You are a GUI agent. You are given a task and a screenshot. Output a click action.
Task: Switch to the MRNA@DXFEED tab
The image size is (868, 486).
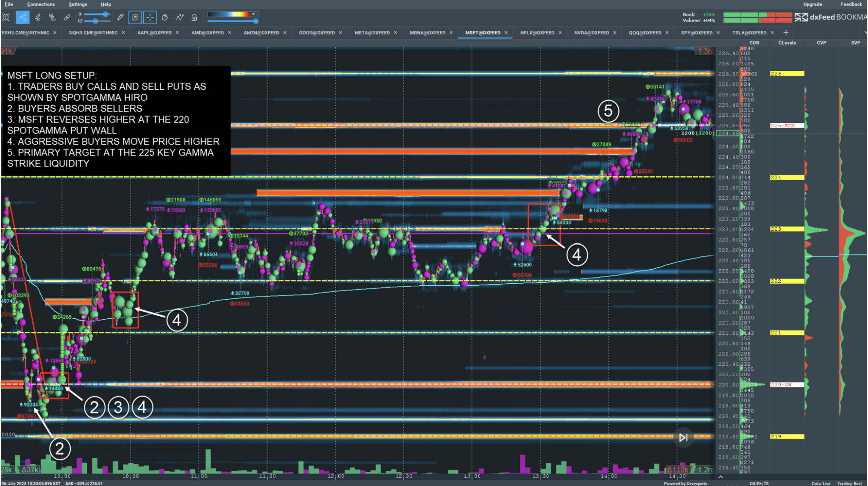pyautogui.click(x=428, y=33)
